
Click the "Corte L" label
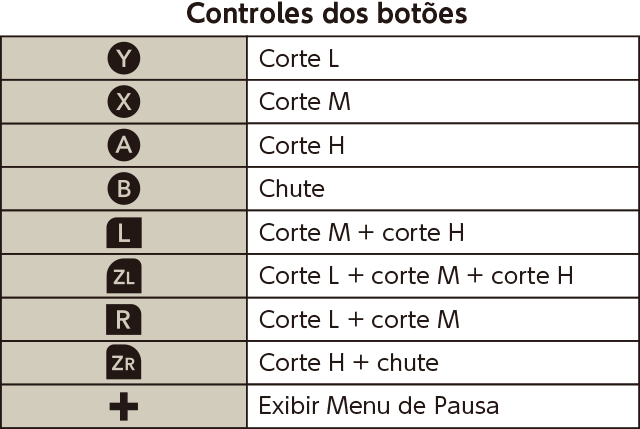pyautogui.click(x=299, y=59)
